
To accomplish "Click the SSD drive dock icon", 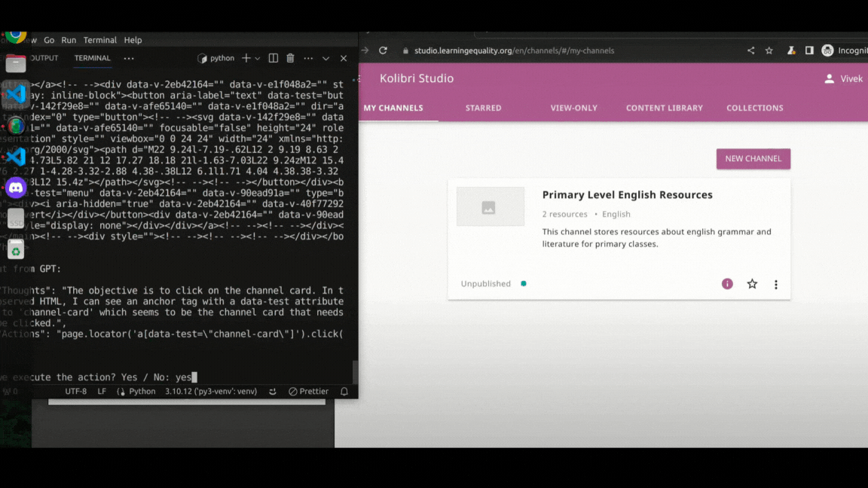I will coord(16,218).
